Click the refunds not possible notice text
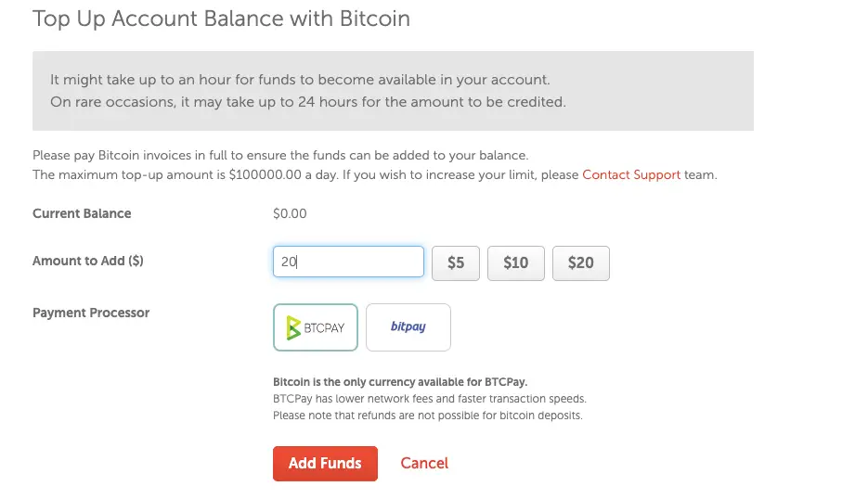 428,416
